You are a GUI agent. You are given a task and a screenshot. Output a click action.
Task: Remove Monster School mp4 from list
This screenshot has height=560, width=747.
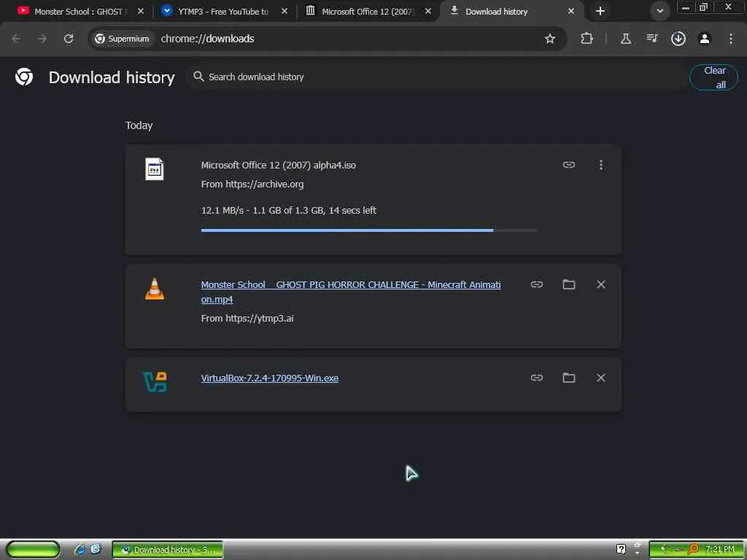pos(601,284)
